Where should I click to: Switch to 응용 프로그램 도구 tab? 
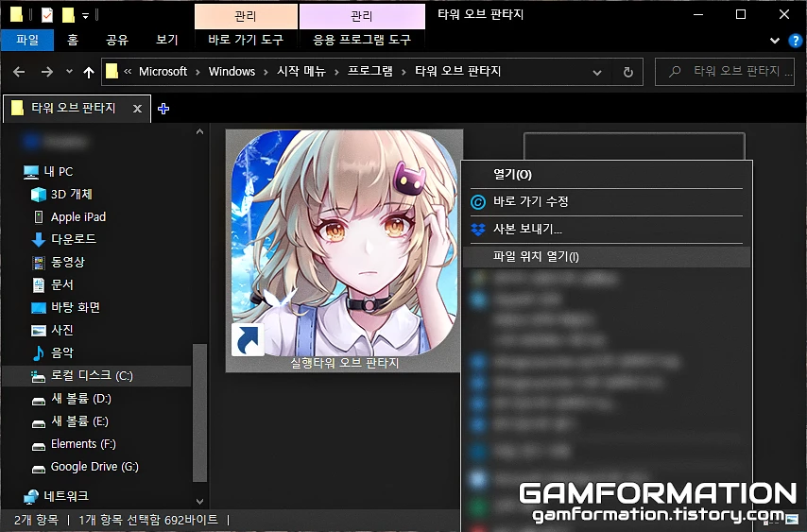[x=362, y=40]
